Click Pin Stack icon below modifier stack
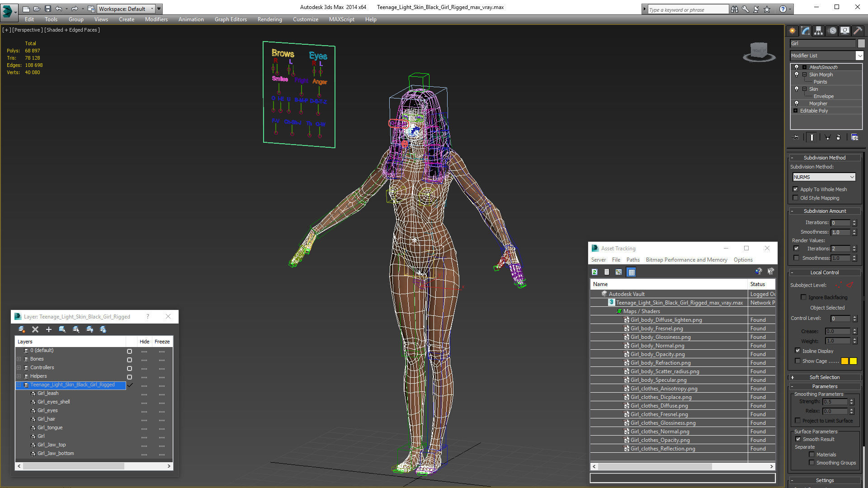868x488 pixels. point(796,137)
